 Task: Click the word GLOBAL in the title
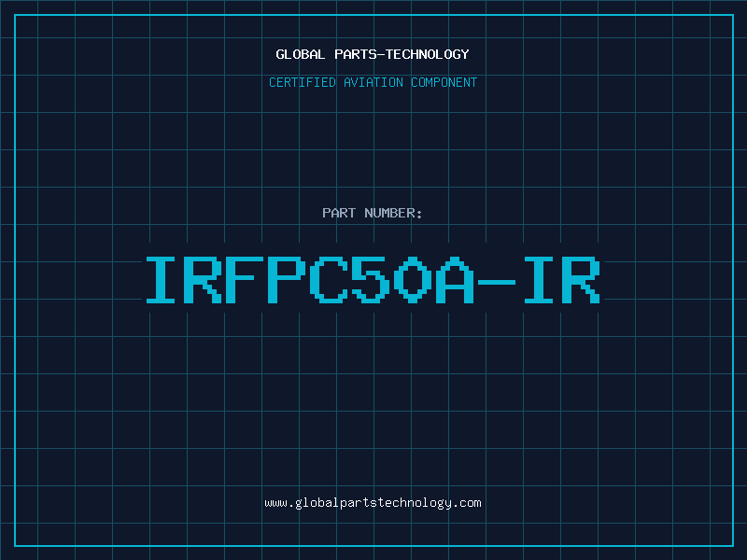tap(300, 54)
